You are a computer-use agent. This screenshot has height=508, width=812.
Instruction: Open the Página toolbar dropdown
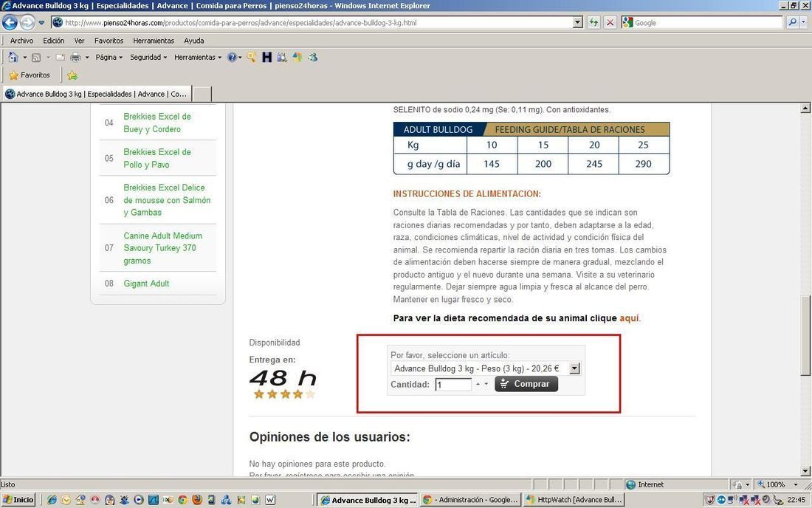[x=109, y=58]
